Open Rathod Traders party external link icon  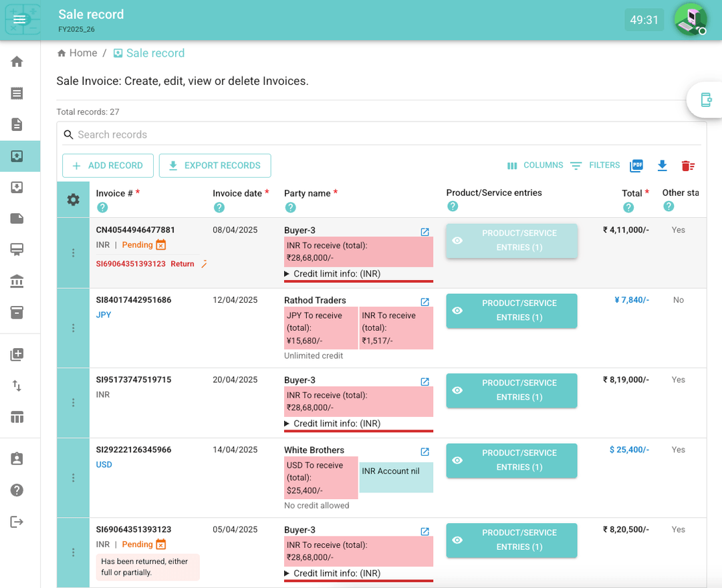(425, 302)
